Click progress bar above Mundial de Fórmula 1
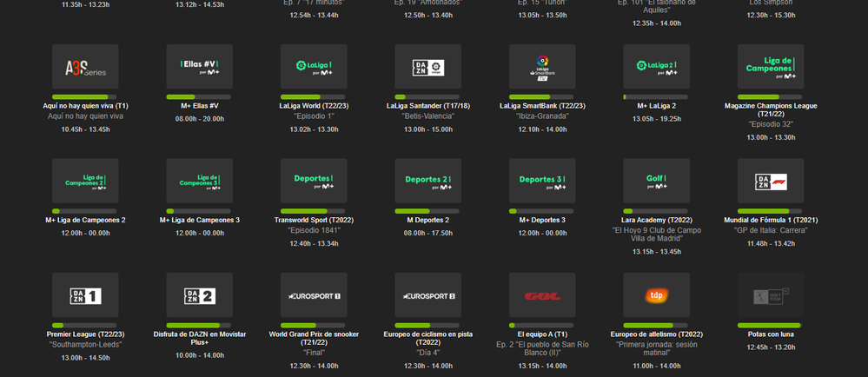Viewport: 868px width, 377px height. tap(770, 211)
